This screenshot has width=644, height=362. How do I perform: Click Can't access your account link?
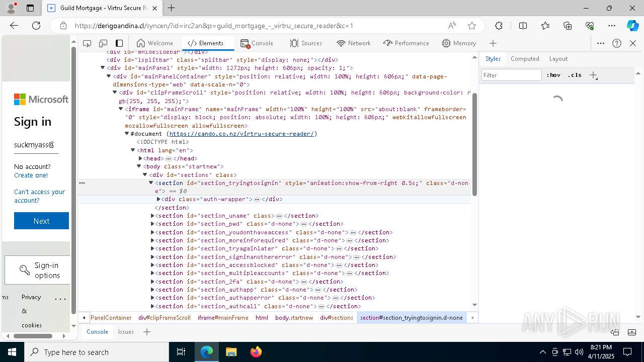pos(40,196)
